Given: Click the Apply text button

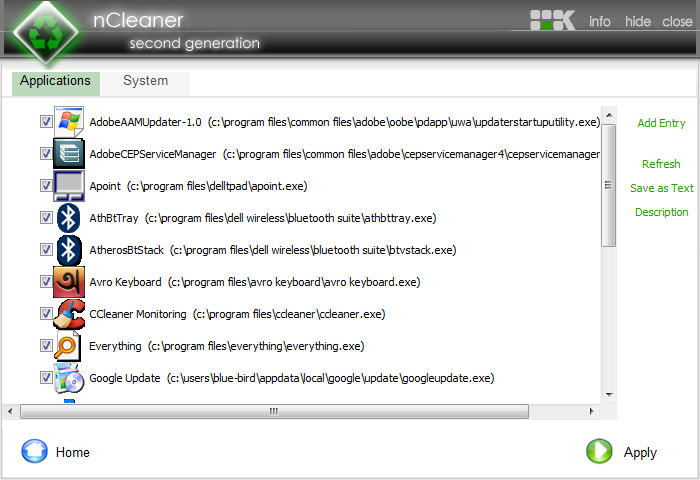Looking at the screenshot, I should coord(640,453).
